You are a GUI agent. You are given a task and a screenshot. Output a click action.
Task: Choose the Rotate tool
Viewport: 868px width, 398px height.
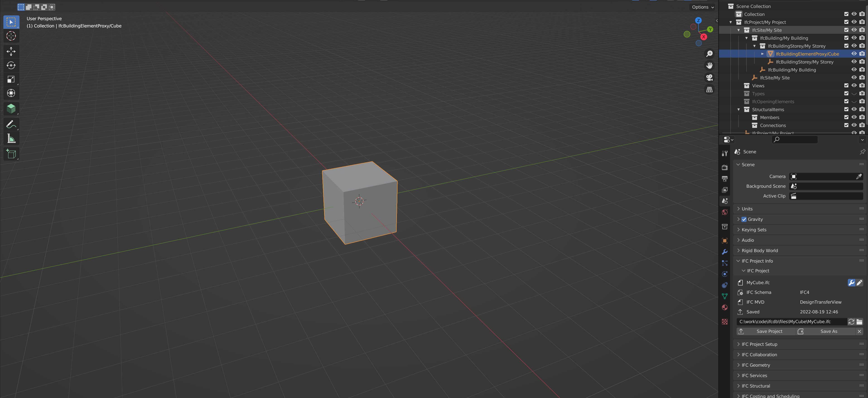(11, 65)
